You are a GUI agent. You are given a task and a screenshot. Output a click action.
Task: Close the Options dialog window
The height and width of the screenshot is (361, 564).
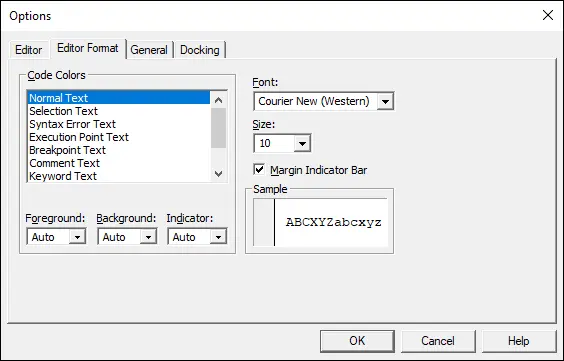pos(548,15)
